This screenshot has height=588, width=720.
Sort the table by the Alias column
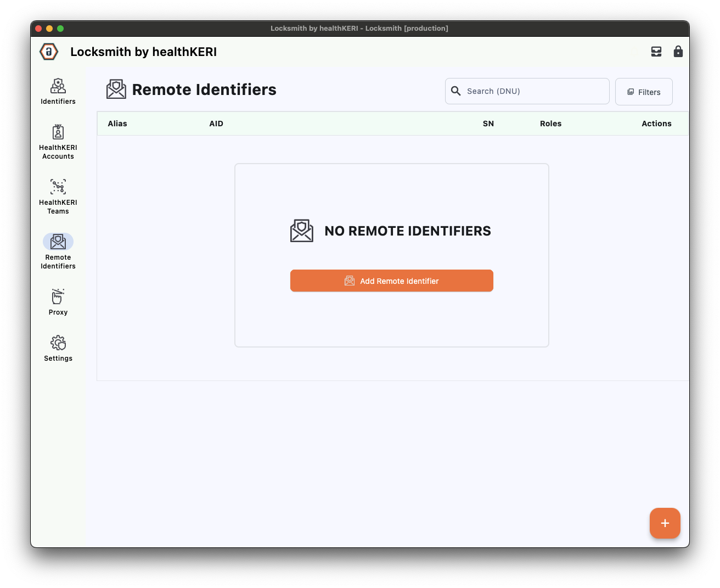coord(117,124)
